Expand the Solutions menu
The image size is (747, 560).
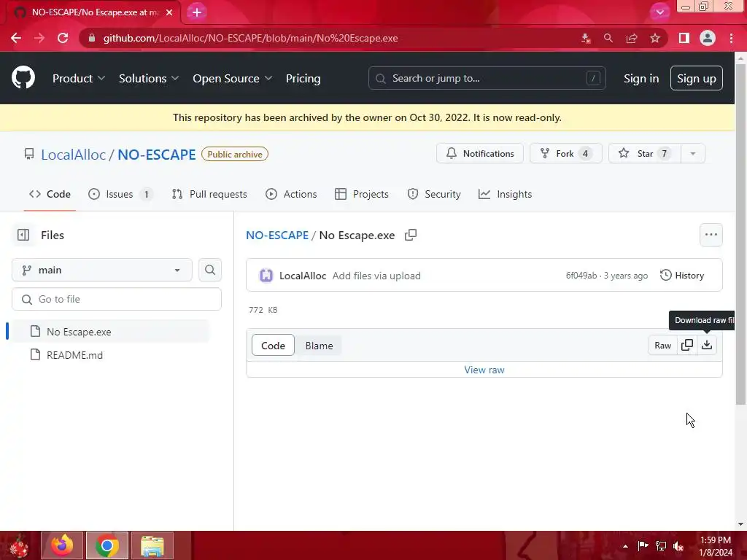(x=149, y=79)
